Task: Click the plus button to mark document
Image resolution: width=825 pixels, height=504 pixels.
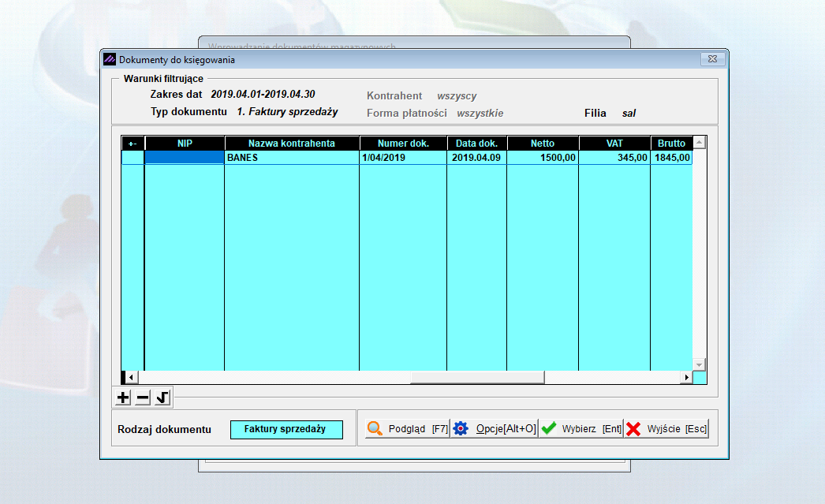Action: click(x=123, y=398)
